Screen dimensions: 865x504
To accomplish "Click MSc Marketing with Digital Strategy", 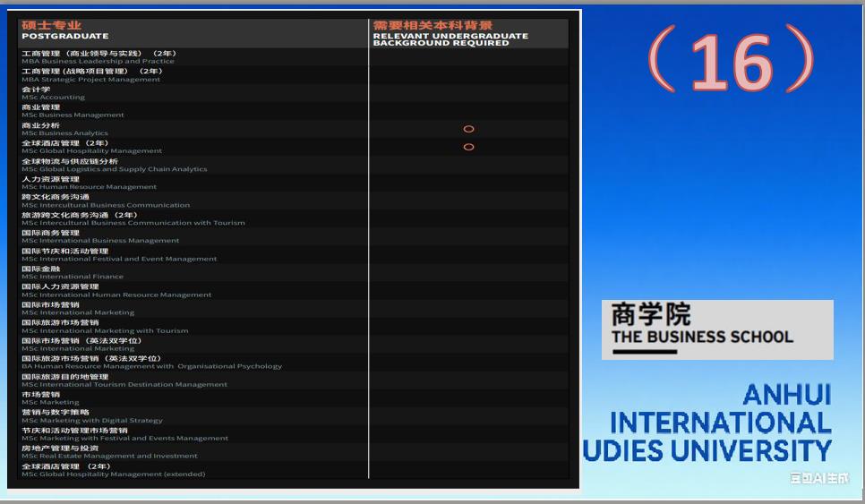I will (92, 416).
